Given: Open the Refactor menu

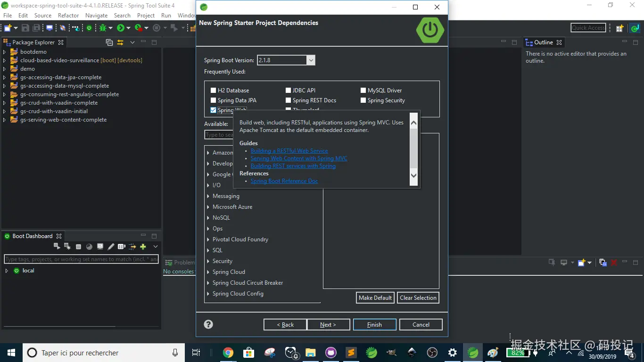Looking at the screenshot, I should [x=68, y=16].
